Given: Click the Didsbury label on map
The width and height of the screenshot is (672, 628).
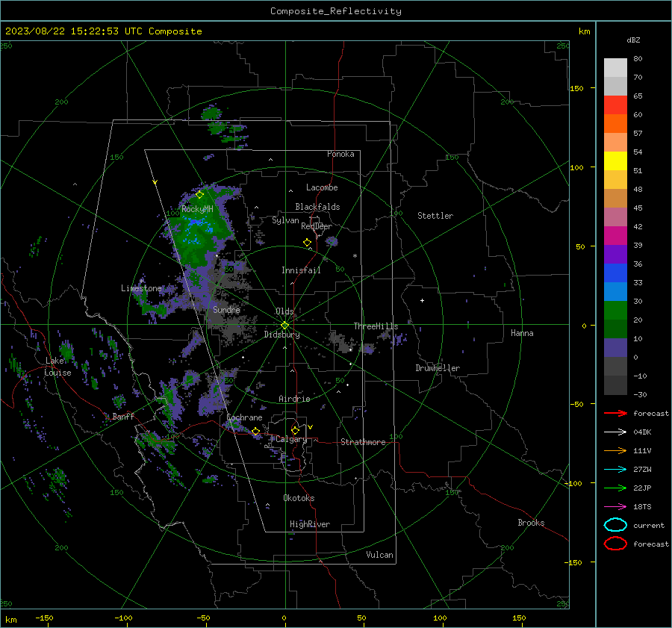Looking at the screenshot, I should point(281,335).
